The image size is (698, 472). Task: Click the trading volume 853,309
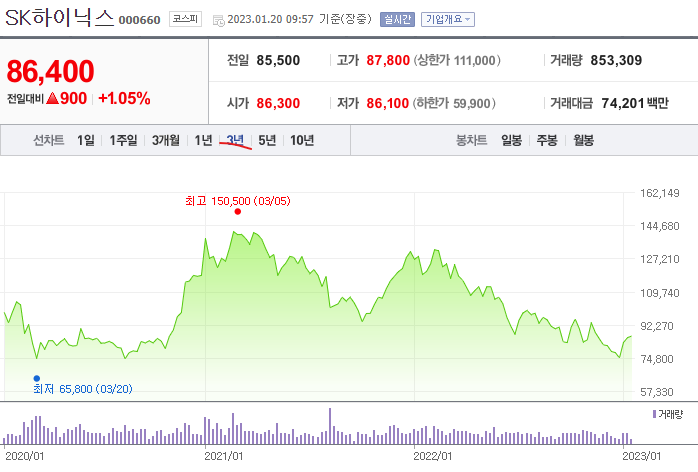[x=616, y=60]
